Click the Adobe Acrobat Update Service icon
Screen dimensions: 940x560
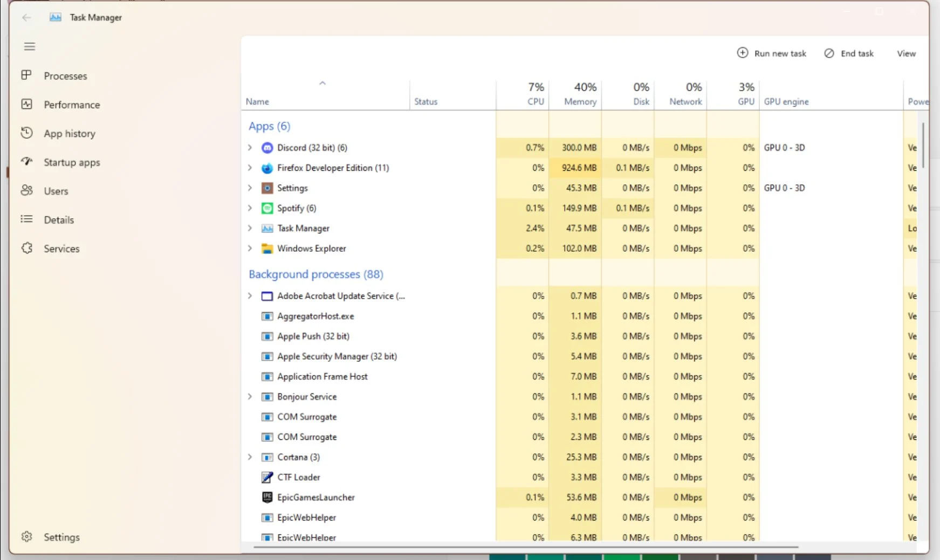pyautogui.click(x=267, y=296)
